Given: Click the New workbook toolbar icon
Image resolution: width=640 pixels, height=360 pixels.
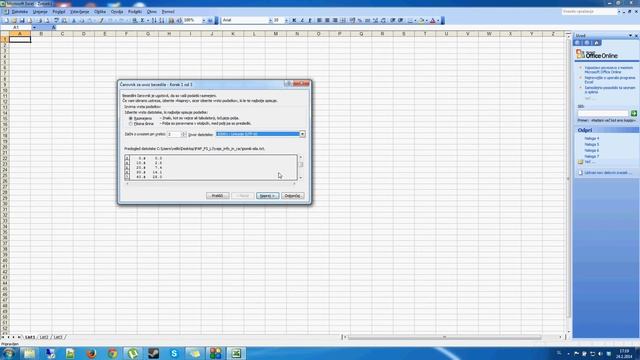Looking at the screenshot, I should point(6,20).
